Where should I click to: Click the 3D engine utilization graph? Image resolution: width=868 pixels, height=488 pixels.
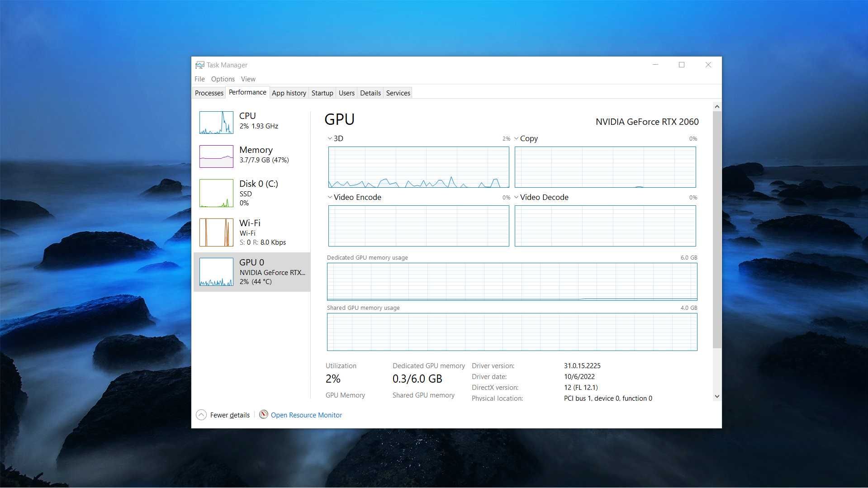(x=418, y=167)
